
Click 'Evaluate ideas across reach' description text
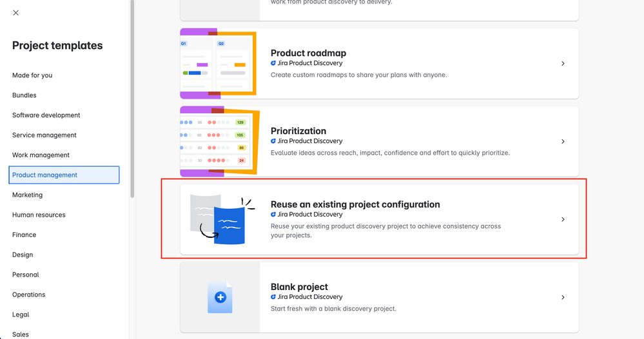390,153
